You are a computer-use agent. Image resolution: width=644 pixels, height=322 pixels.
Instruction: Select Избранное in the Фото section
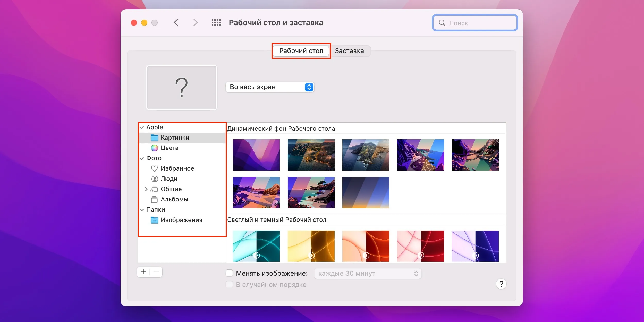[182, 168]
